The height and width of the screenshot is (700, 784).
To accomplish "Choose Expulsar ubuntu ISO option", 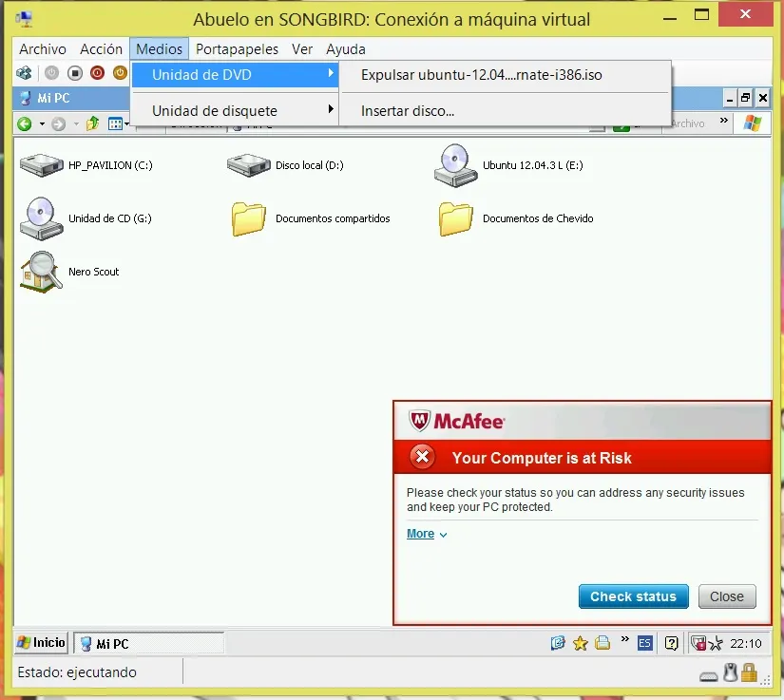I will click(x=481, y=75).
